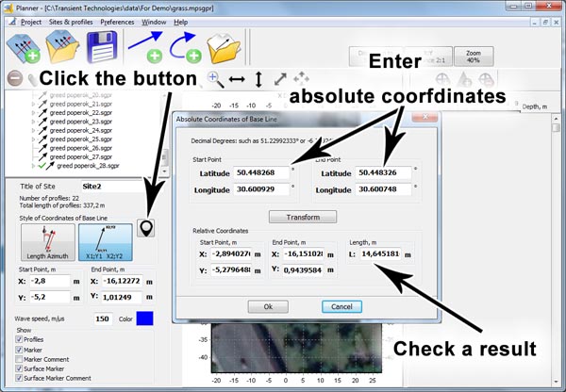Expand the greed poperok_28.sgpr tree node

34,166
